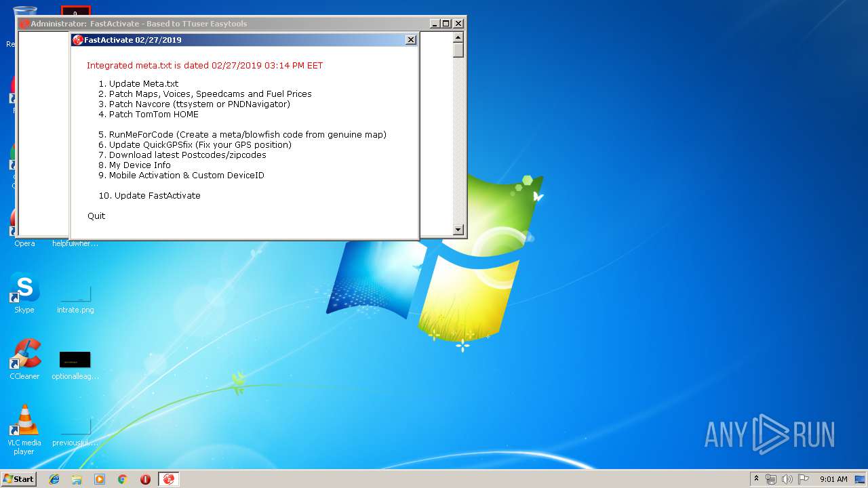Choose Patch Maps, Voices, Speedcams and Fuel Prices

(x=205, y=94)
